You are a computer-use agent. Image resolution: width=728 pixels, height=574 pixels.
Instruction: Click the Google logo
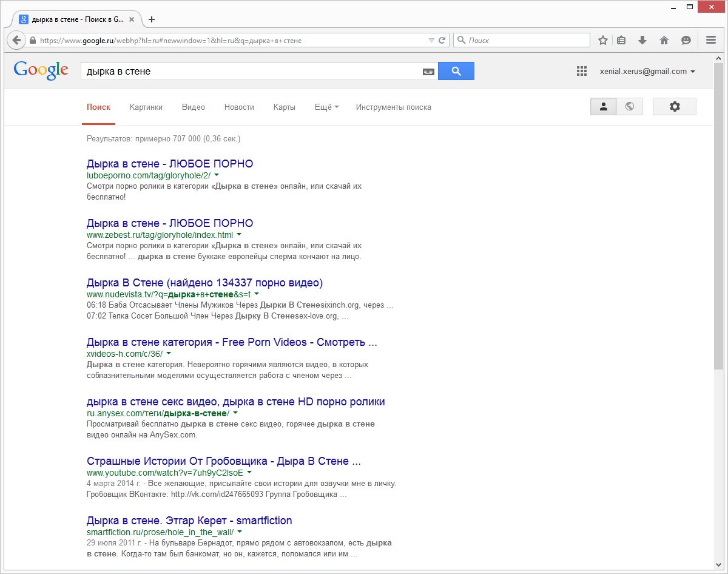tap(41, 70)
